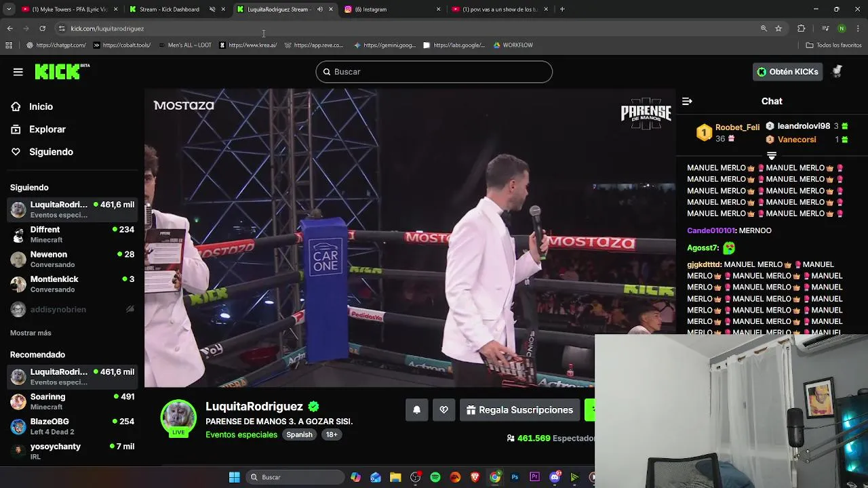Unmute the Kick Dashboard tab audio icon
Screen dimensions: 868x488
212,9
